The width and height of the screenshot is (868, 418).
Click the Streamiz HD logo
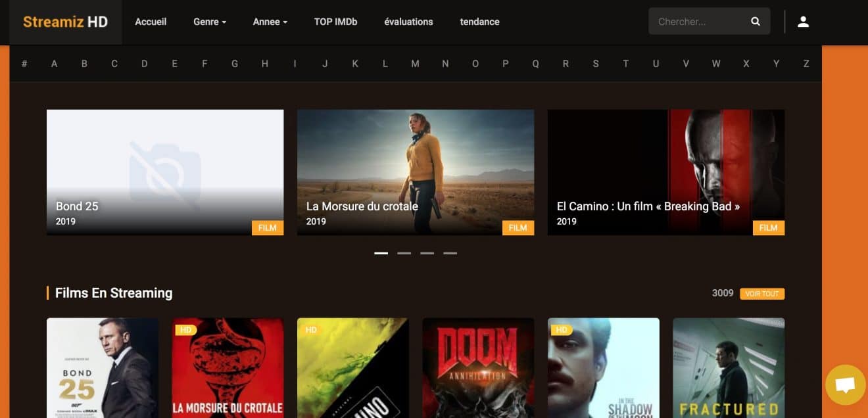click(65, 22)
